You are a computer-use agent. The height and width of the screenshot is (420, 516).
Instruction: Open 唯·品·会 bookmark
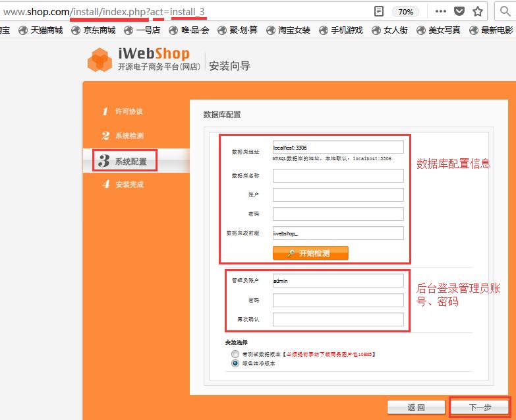coord(189,30)
